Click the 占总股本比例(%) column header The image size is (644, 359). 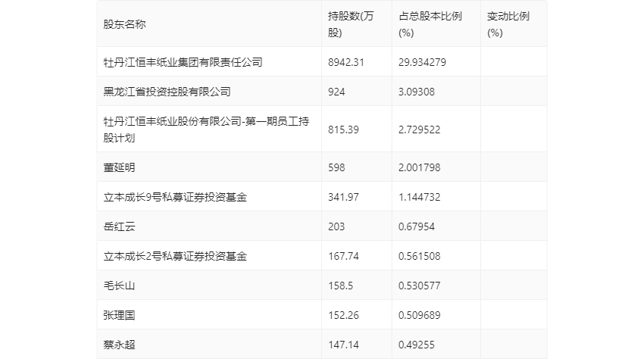tap(430, 24)
